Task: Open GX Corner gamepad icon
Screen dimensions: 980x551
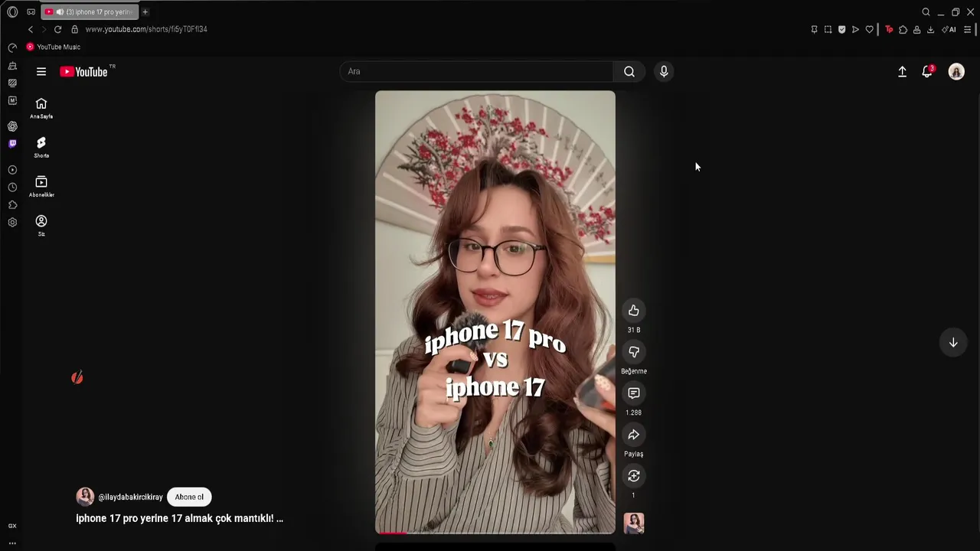Action: coord(31,11)
